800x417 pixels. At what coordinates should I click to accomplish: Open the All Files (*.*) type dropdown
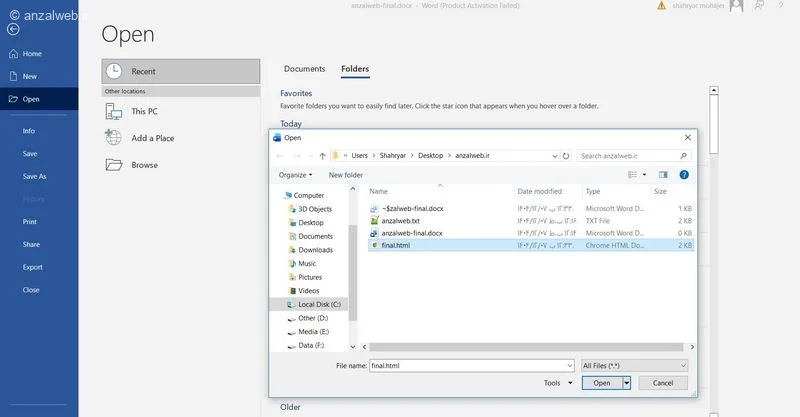pos(635,365)
